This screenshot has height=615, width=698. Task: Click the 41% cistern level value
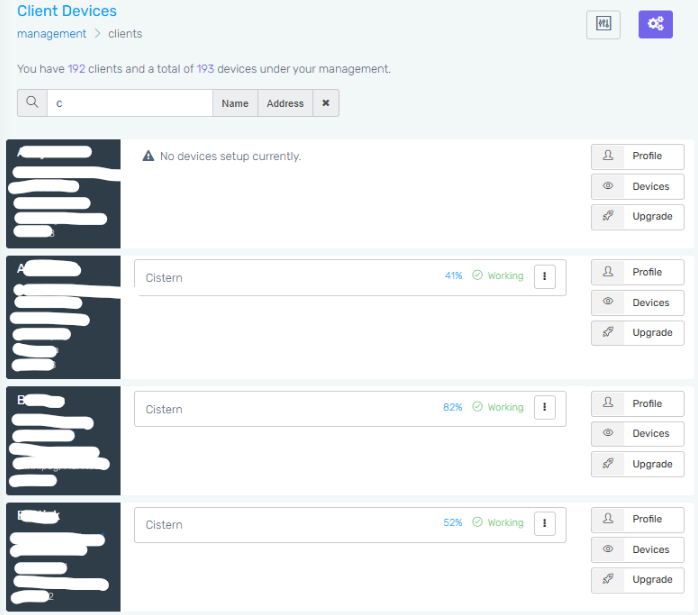pyautogui.click(x=454, y=276)
